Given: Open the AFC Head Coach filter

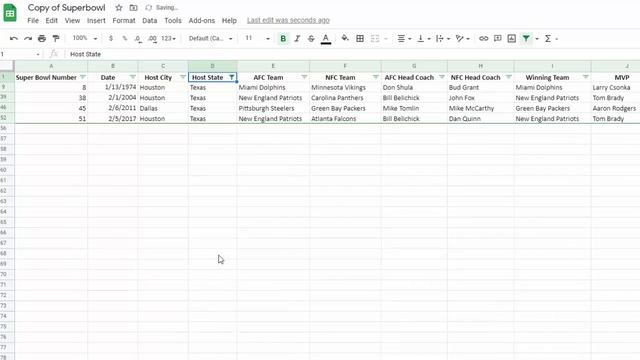Looking at the screenshot, I should point(442,77).
